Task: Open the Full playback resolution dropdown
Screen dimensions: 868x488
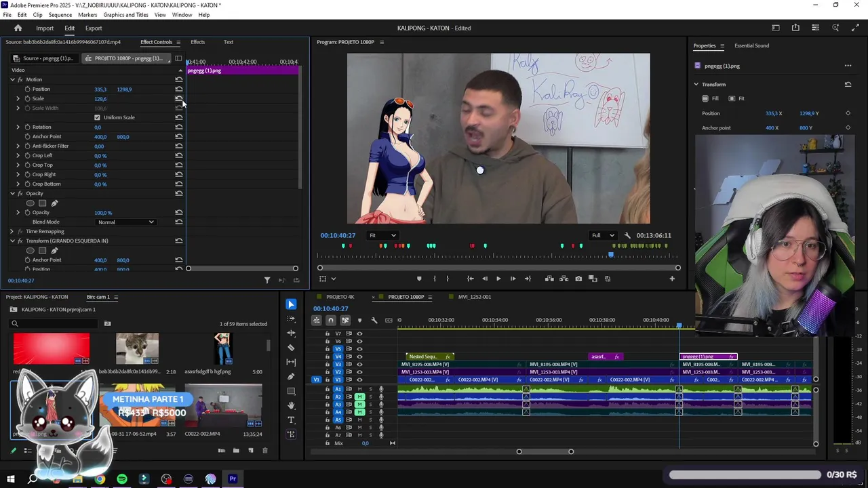Action: coord(602,235)
